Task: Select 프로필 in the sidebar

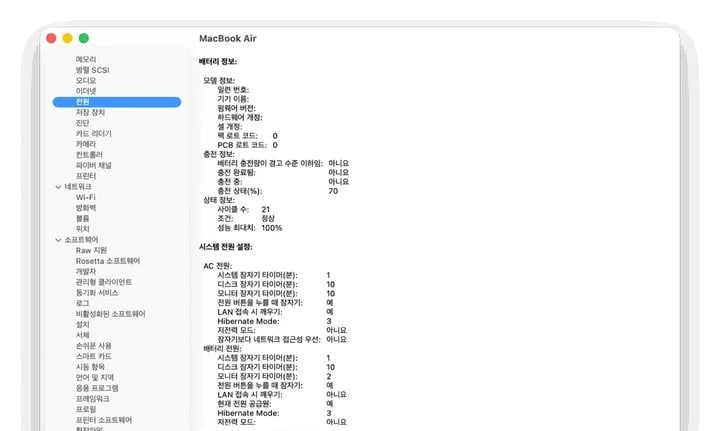Action: [86, 409]
